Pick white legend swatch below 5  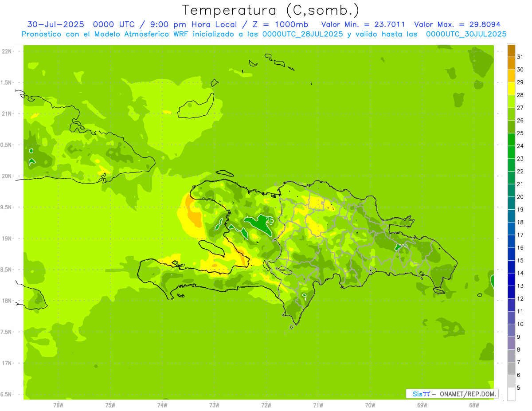coord(511,394)
